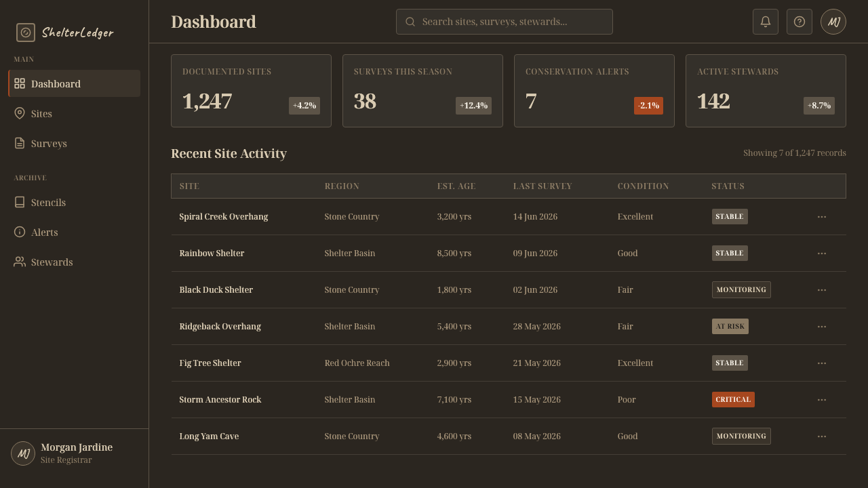Open Stewards in the sidebar

[x=74, y=262]
